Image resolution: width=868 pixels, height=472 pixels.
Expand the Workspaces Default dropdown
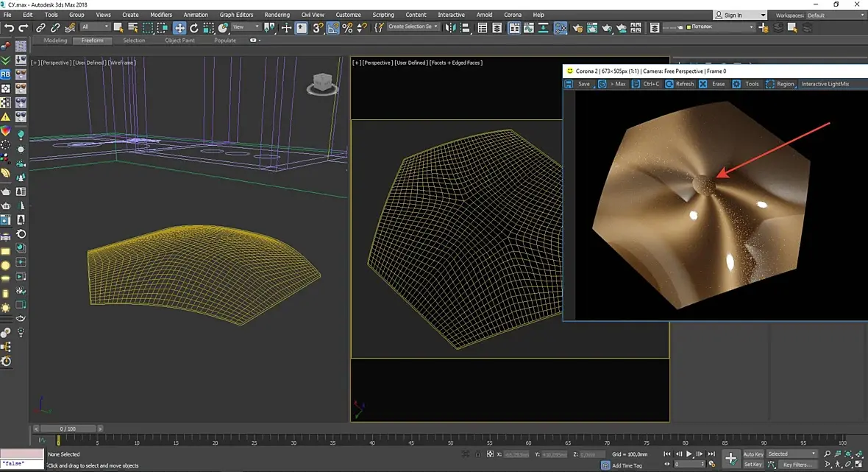(x=835, y=15)
